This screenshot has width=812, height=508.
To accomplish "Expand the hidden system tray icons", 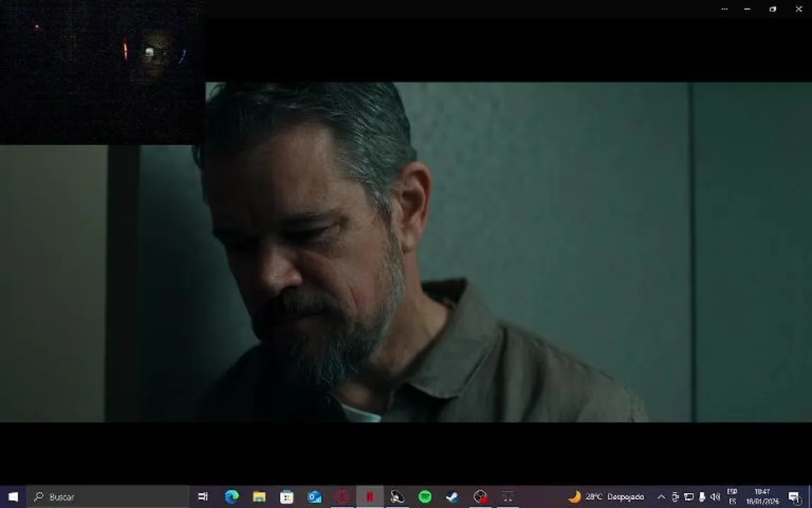I will pos(661,497).
